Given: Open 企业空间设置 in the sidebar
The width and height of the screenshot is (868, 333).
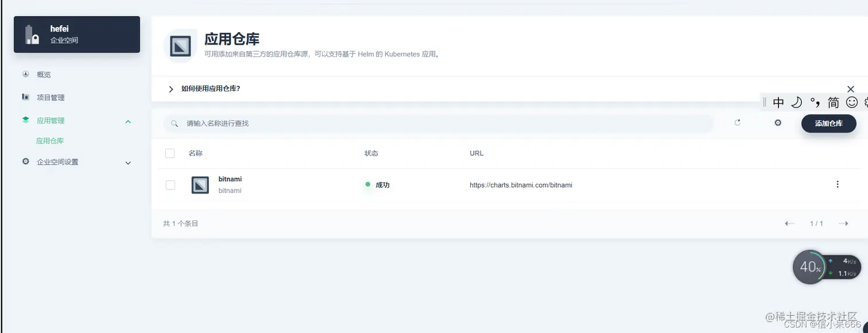Looking at the screenshot, I should [57, 162].
